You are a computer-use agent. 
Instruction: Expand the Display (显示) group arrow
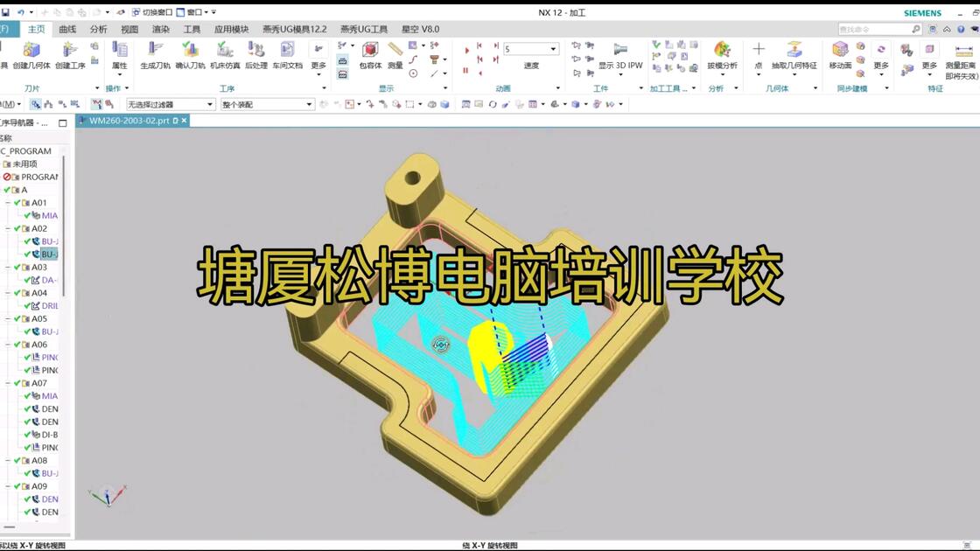click(445, 88)
